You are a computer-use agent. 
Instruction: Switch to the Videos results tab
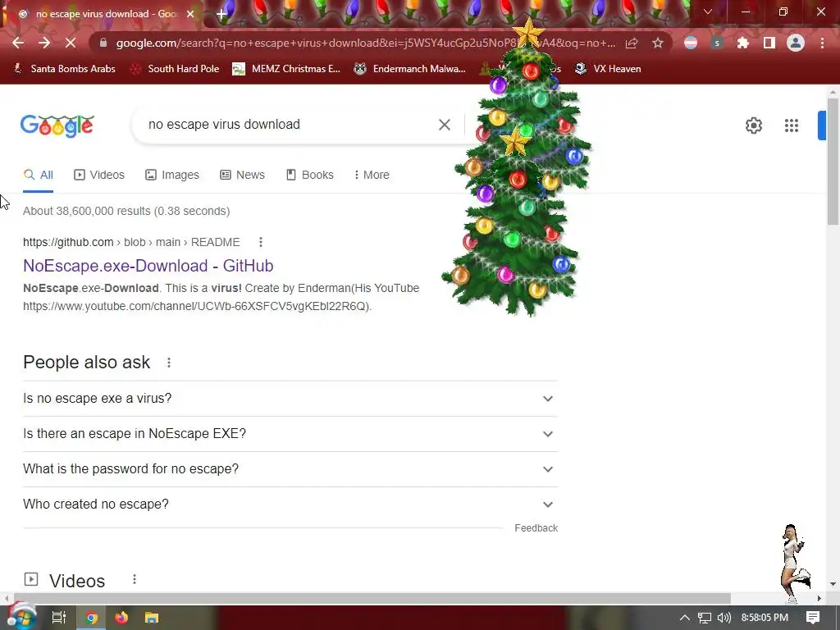coord(99,176)
